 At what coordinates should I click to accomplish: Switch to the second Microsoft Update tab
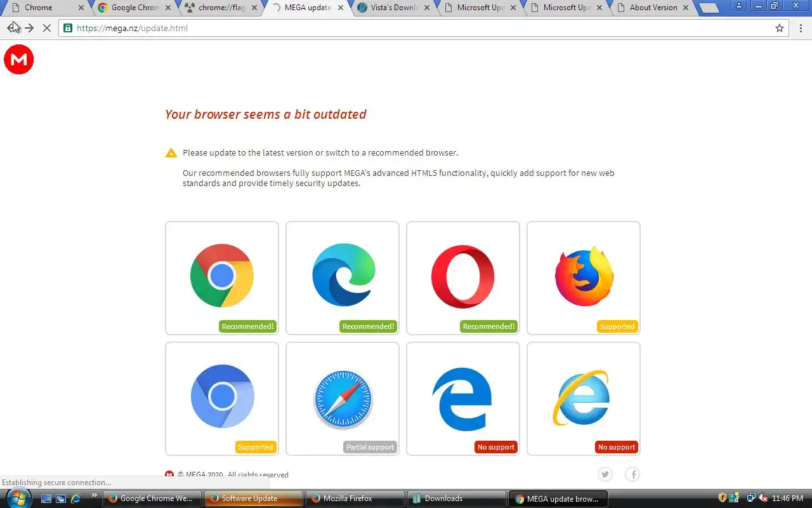pos(565,8)
